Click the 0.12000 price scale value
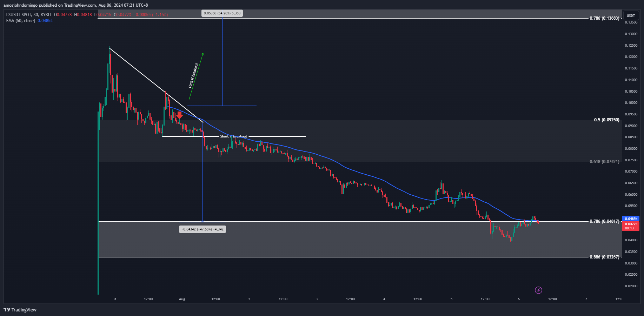 coord(631,57)
